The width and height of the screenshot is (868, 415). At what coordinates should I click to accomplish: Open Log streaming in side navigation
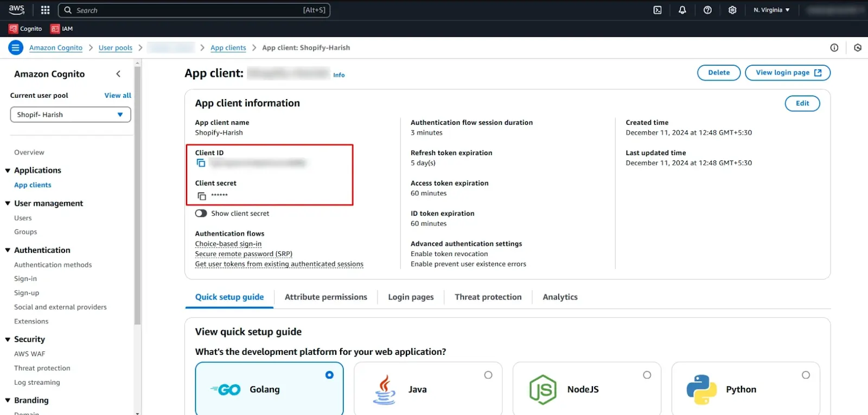tap(37, 382)
